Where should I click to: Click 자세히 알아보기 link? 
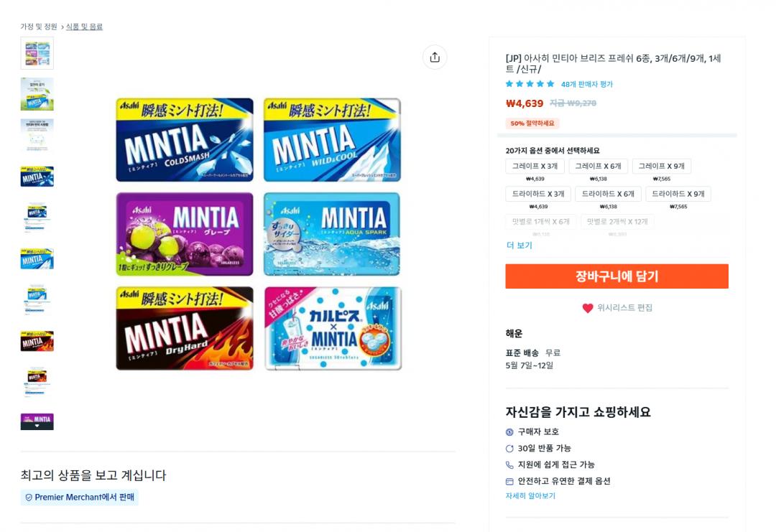click(530, 496)
